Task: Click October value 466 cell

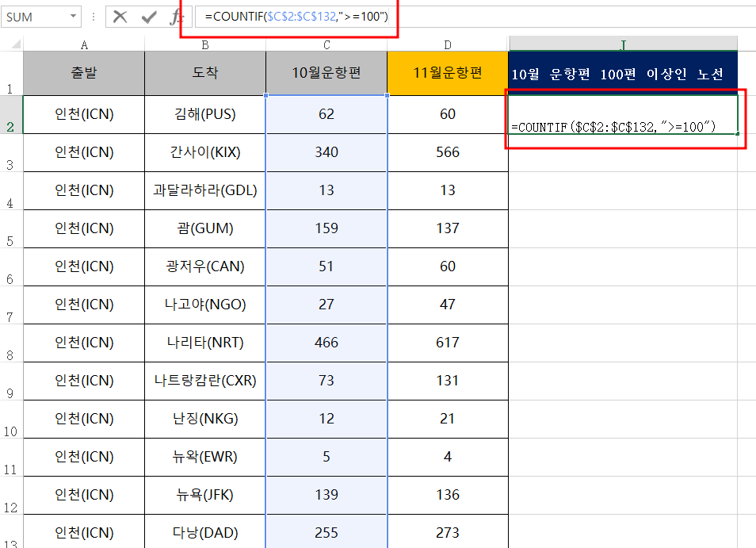Action: click(326, 343)
